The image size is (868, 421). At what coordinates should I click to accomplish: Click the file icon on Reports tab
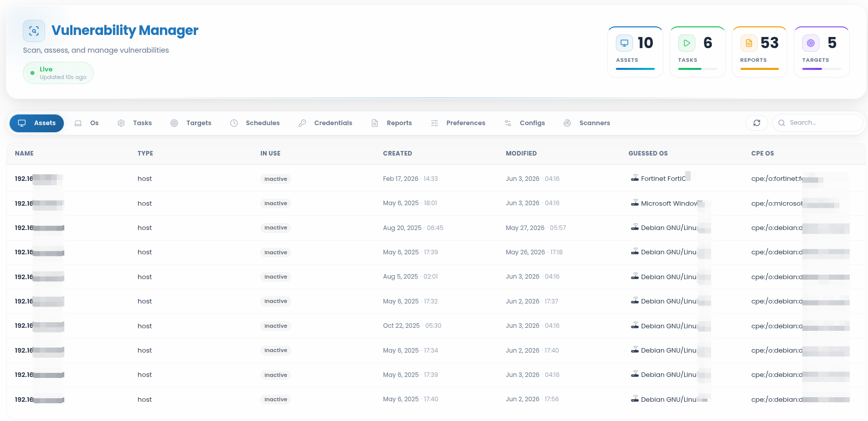(x=375, y=123)
